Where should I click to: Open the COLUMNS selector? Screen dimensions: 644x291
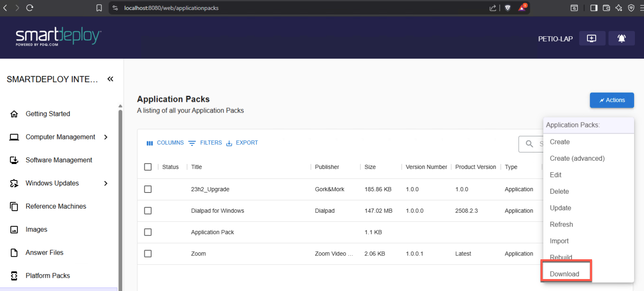pyautogui.click(x=165, y=143)
